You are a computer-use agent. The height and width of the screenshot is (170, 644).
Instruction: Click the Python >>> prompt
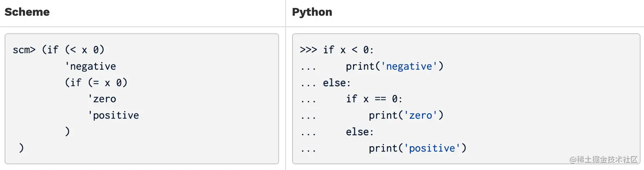pos(308,50)
